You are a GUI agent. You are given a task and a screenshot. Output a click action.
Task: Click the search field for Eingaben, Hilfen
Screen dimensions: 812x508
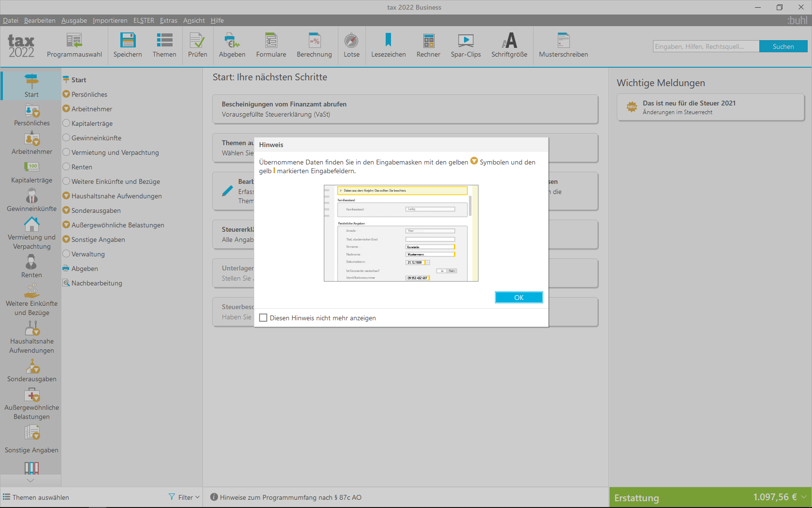point(706,46)
